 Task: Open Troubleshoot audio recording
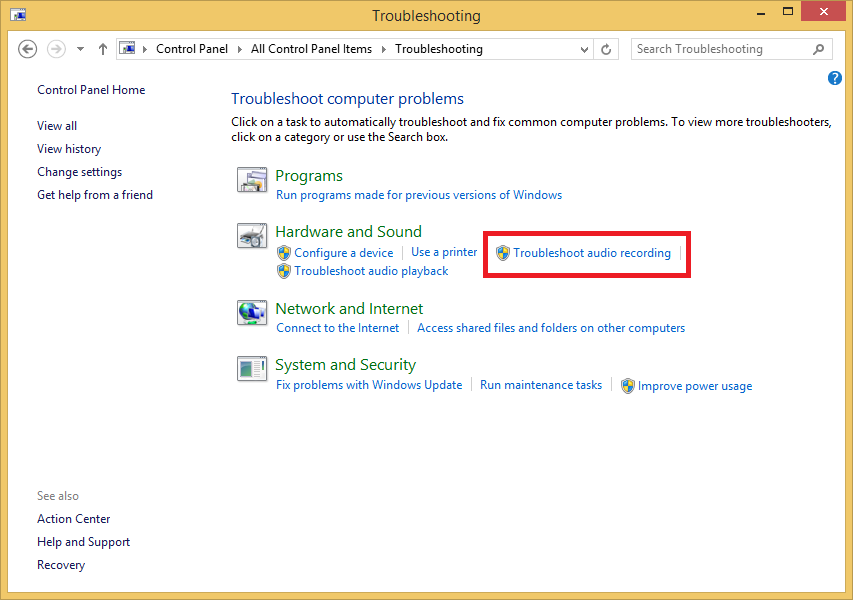pos(592,253)
